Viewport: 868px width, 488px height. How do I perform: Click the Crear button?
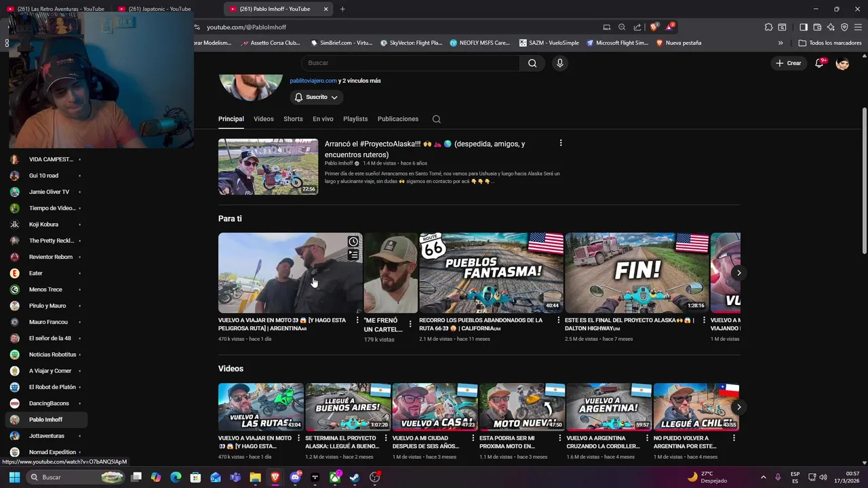point(789,63)
